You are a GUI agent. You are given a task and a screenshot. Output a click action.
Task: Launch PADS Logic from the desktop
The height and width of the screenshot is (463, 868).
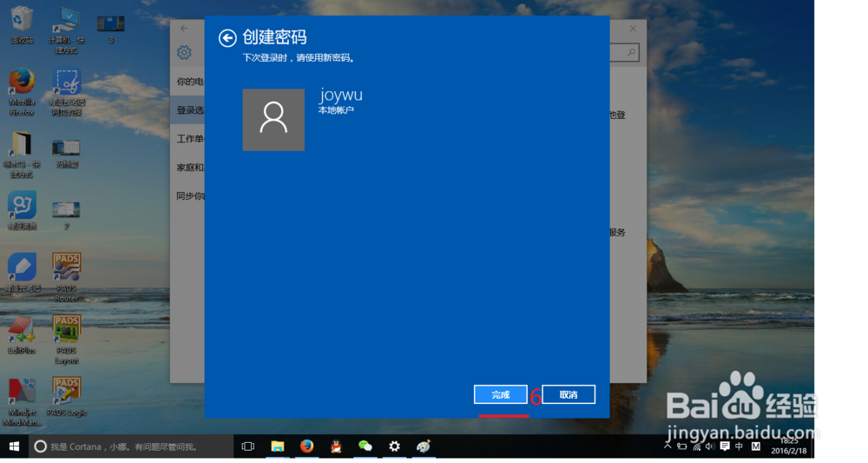click(67, 396)
